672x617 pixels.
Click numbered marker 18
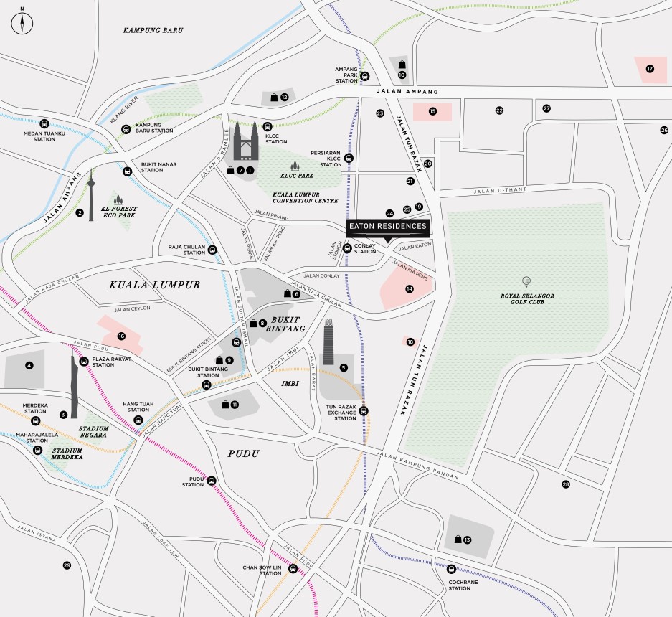coord(410,342)
